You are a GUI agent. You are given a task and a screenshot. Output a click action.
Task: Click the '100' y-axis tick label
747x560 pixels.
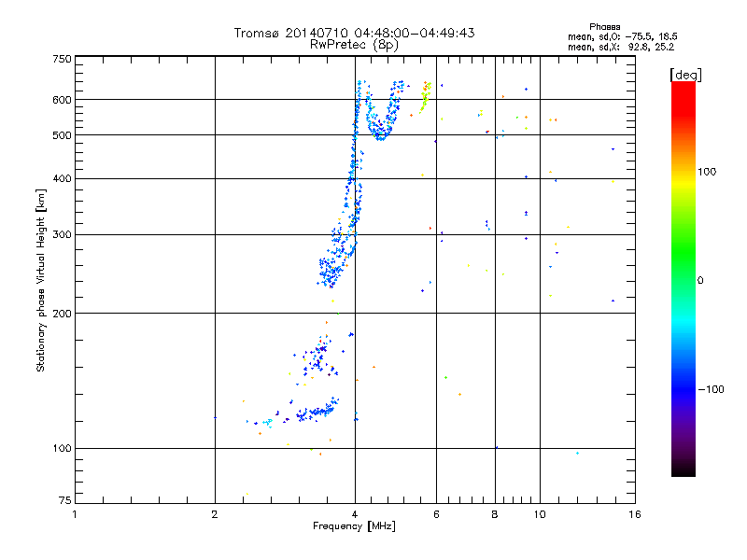(62, 449)
